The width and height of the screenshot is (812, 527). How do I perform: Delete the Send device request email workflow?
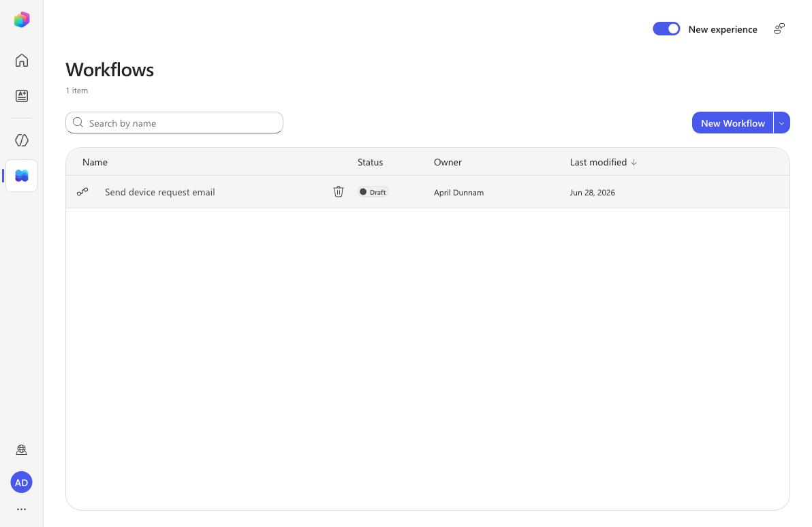(x=338, y=192)
